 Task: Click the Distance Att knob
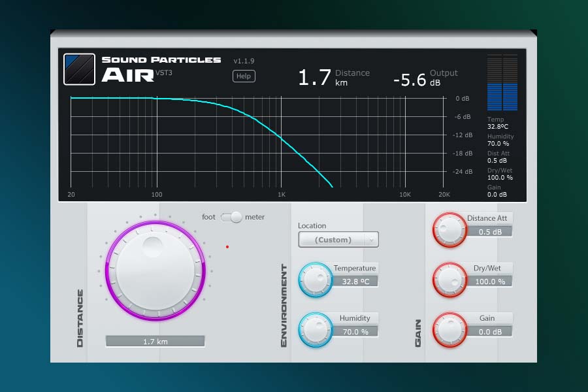click(x=449, y=230)
